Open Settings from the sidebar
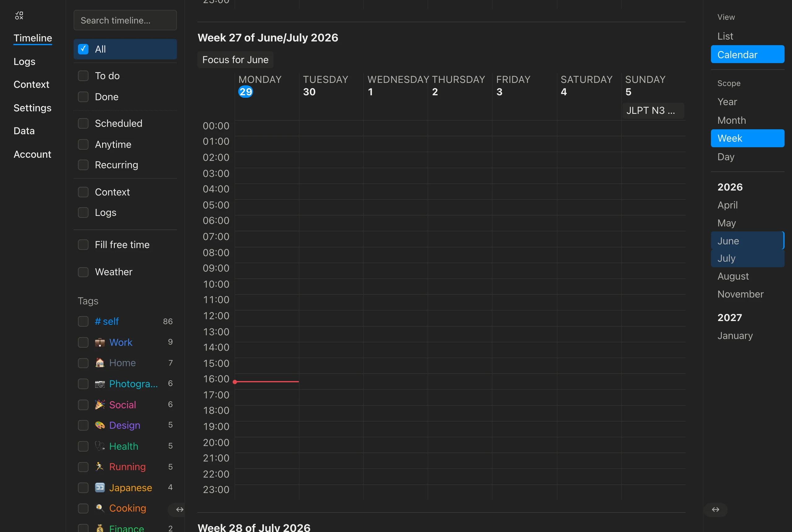 32,108
